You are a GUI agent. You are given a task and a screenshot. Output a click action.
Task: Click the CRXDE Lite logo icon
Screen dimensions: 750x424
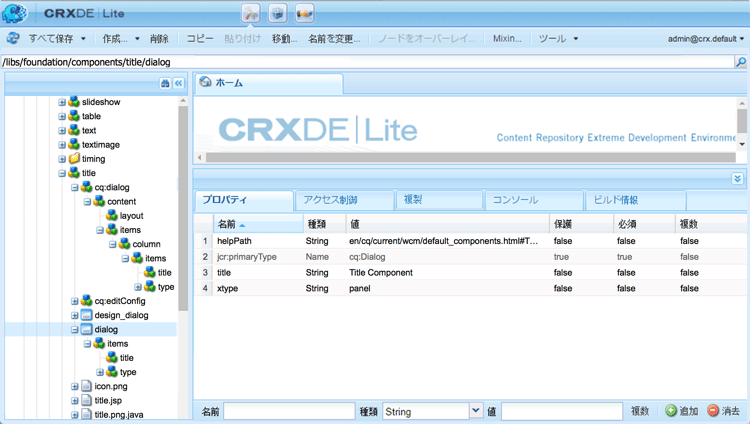(14, 13)
